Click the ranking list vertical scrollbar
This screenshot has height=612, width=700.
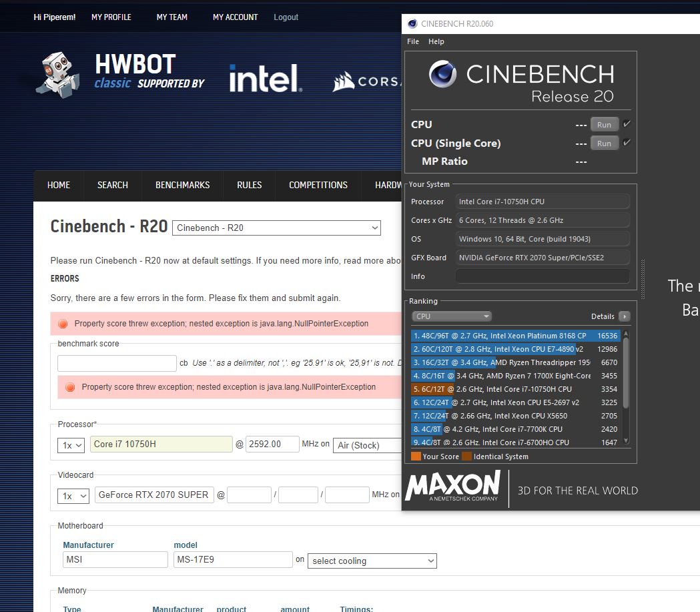pyautogui.click(x=626, y=372)
